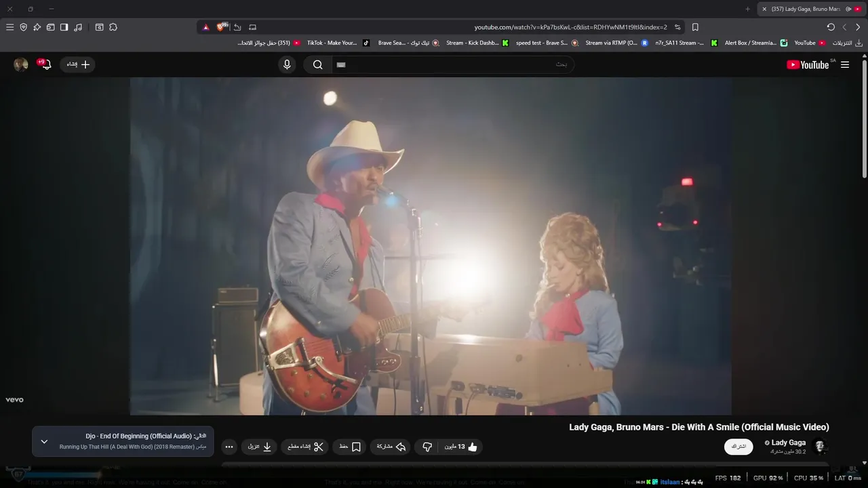Click the video player to pause
The image size is (868, 488).
(431, 246)
